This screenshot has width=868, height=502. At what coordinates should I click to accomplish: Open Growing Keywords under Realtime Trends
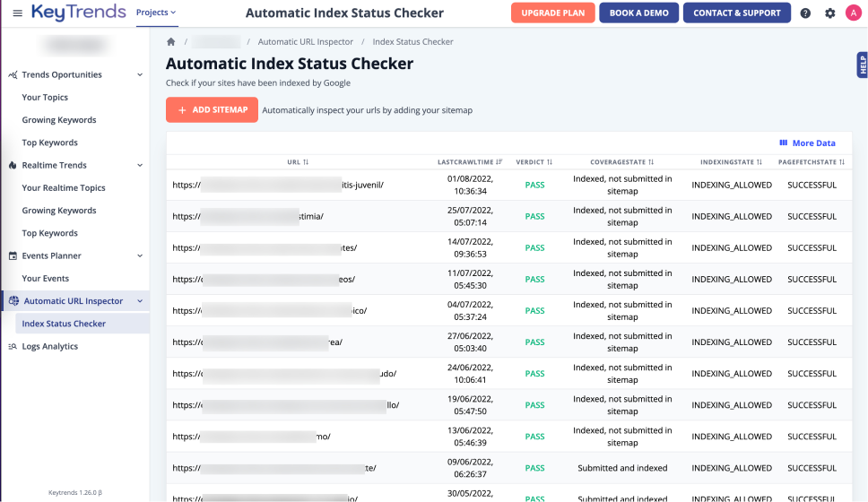58,211
